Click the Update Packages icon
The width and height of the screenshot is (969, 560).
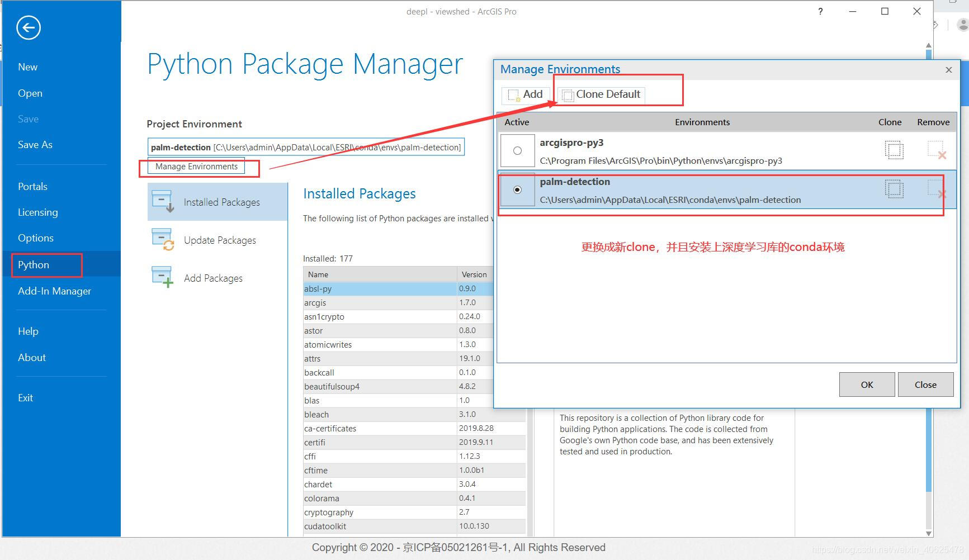[163, 240]
